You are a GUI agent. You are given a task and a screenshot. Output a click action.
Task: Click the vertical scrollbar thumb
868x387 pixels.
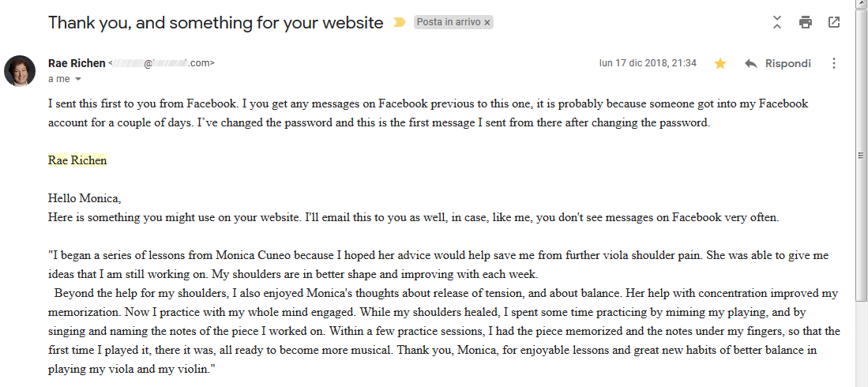[861, 155]
